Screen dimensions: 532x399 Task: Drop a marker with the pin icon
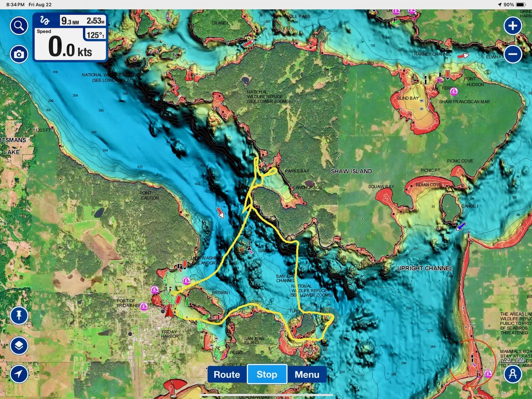point(19,315)
